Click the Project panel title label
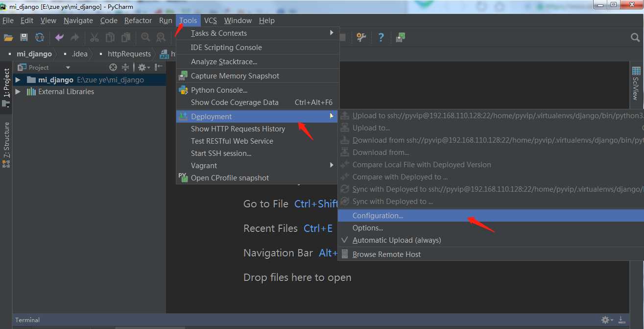The width and height of the screenshot is (644, 329). tap(39, 67)
